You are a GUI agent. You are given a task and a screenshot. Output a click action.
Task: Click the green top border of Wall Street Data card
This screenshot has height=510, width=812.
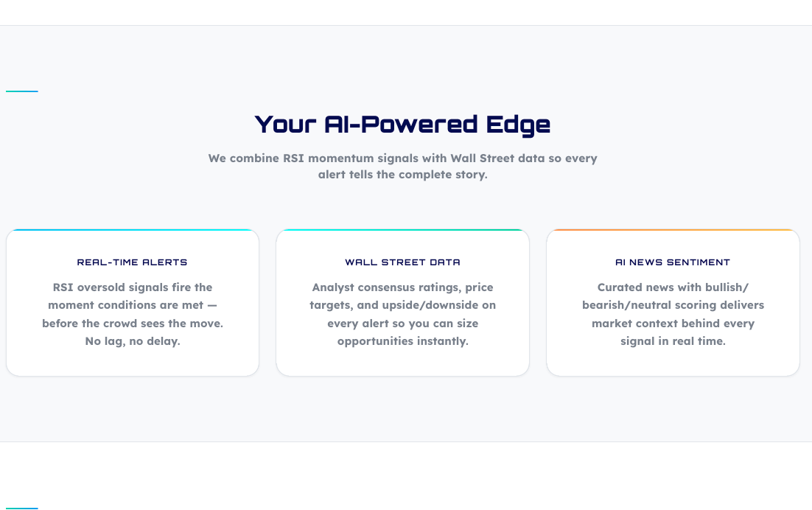point(402,230)
